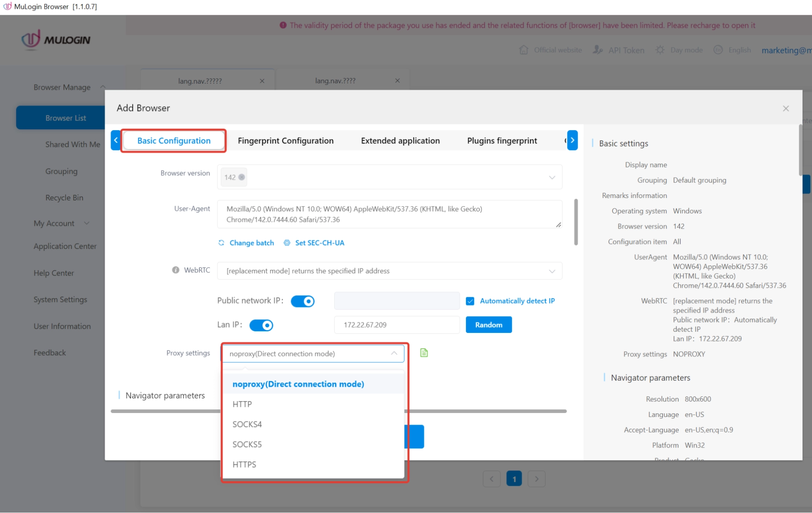Select SOCKS5 from the proxy options list
812x513 pixels.
[x=247, y=444]
